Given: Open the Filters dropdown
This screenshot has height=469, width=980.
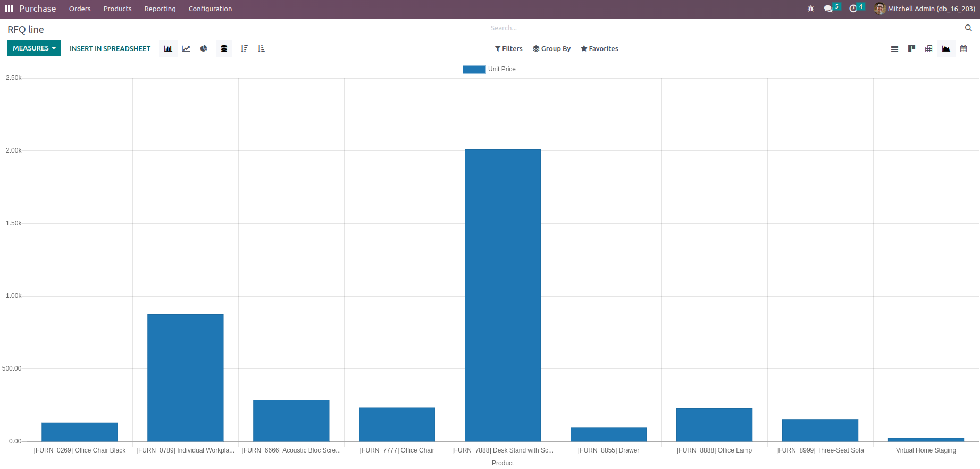Looking at the screenshot, I should (x=508, y=48).
